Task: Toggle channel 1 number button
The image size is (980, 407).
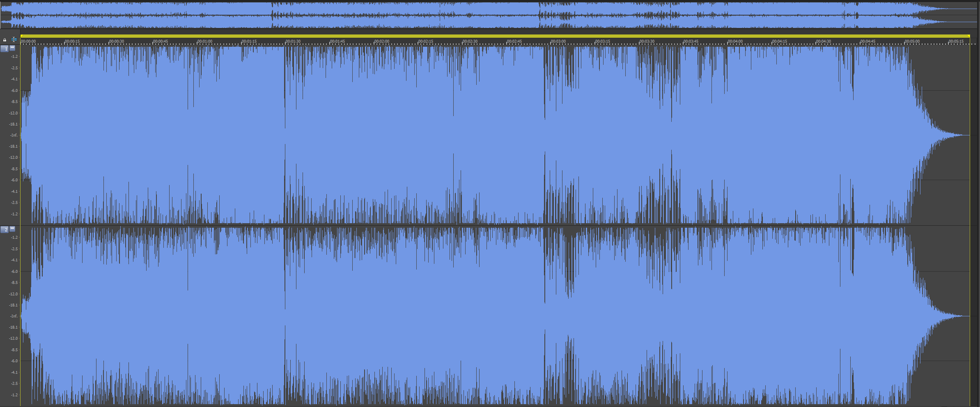Action: point(5,48)
